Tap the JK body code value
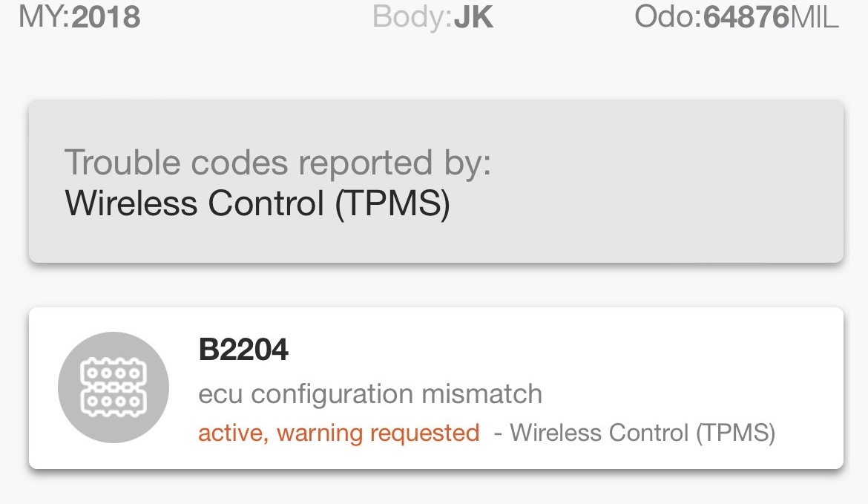868x504 pixels. (473, 17)
